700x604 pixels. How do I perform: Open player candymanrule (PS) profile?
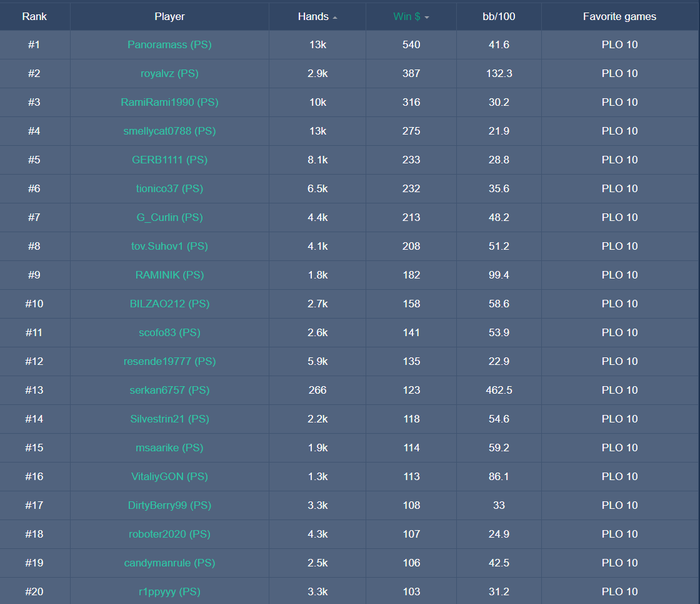tap(170, 563)
